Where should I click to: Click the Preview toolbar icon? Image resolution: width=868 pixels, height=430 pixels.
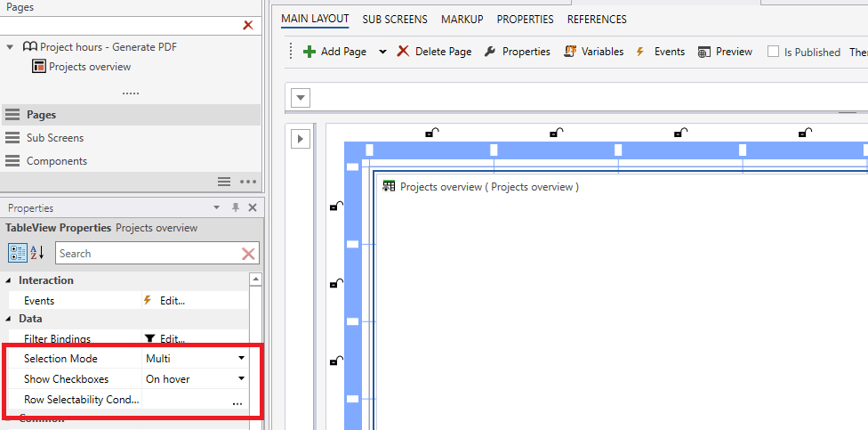(704, 52)
